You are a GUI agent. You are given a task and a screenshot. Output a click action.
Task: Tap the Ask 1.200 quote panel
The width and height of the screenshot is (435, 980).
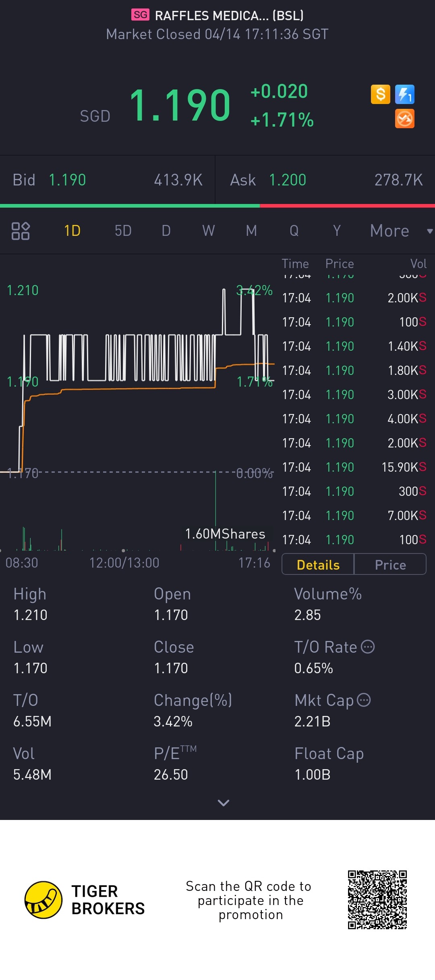click(x=325, y=180)
